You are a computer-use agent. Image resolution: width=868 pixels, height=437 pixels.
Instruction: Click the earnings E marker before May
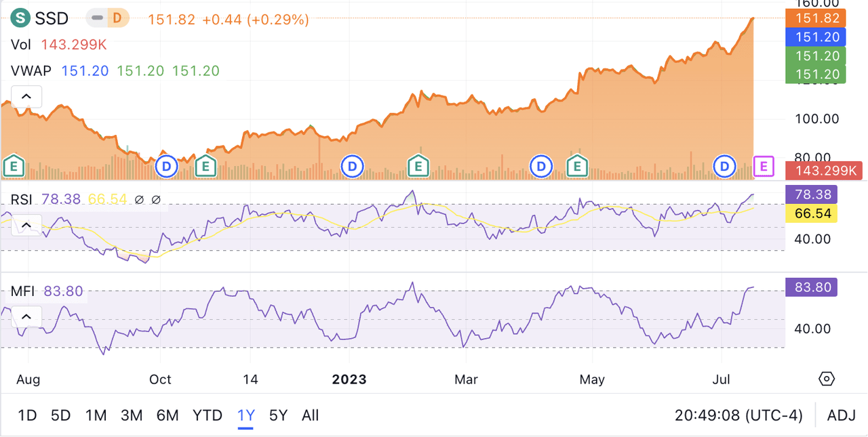click(x=578, y=165)
